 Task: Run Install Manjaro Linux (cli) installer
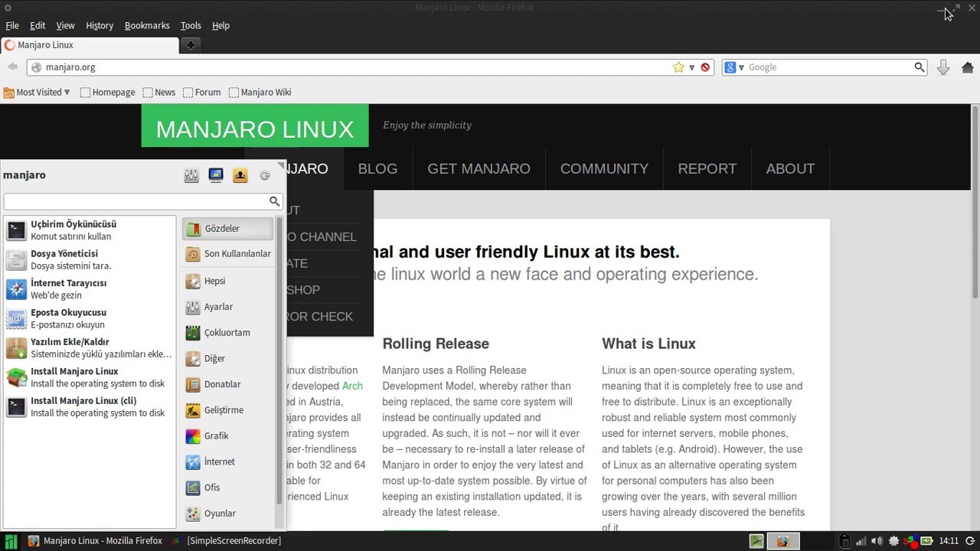coord(90,407)
